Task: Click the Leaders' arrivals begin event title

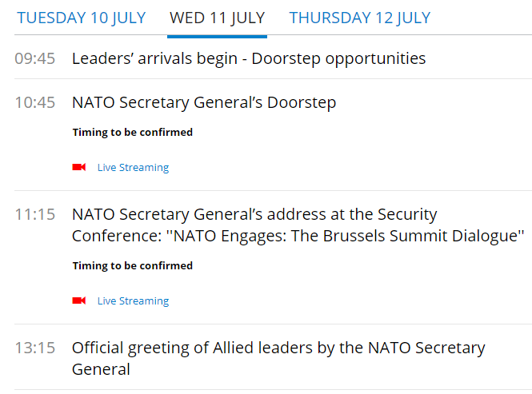Action: [249, 58]
